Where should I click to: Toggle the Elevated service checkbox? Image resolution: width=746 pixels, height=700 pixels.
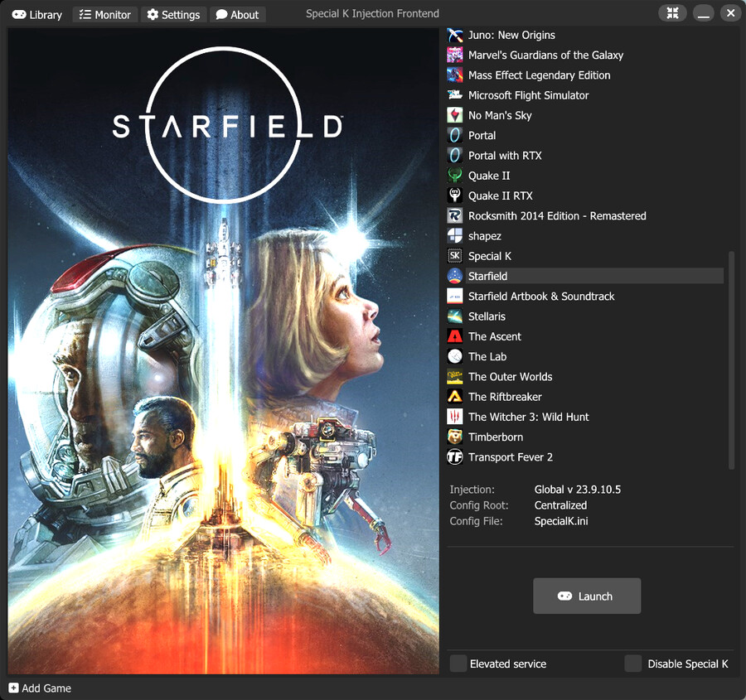(458, 664)
